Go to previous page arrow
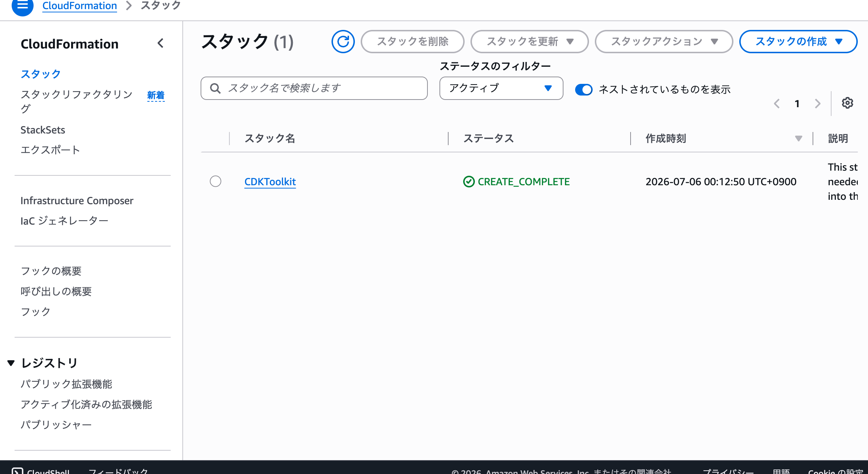The height and width of the screenshot is (474, 868). 777,104
